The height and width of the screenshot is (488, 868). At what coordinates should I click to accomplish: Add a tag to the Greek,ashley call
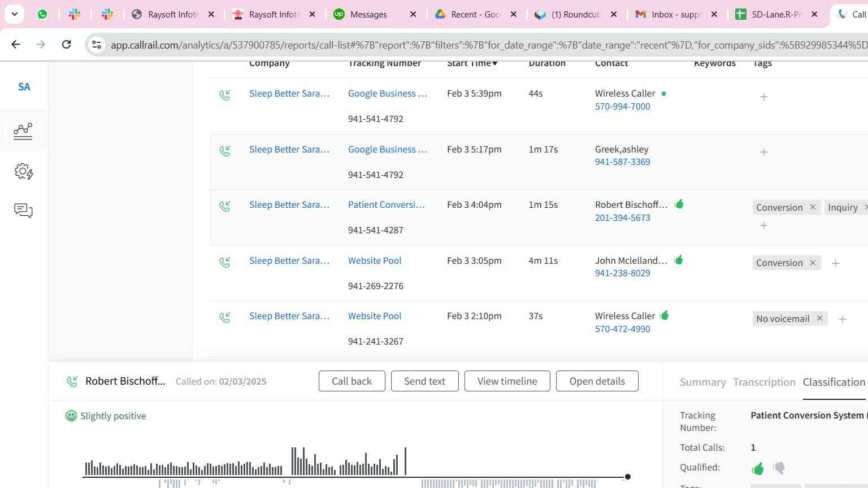[x=763, y=152]
